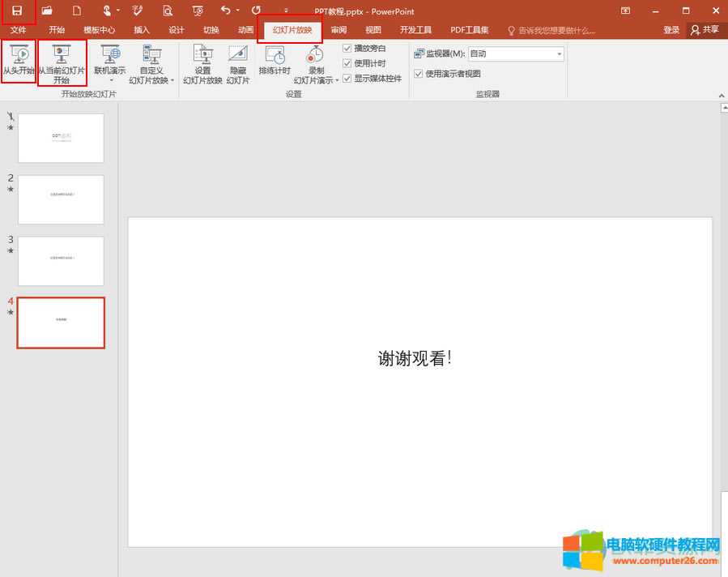The width and height of the screenshot is (728, 577).
Task: Click the Sign In link
Action: coord(671,29)
